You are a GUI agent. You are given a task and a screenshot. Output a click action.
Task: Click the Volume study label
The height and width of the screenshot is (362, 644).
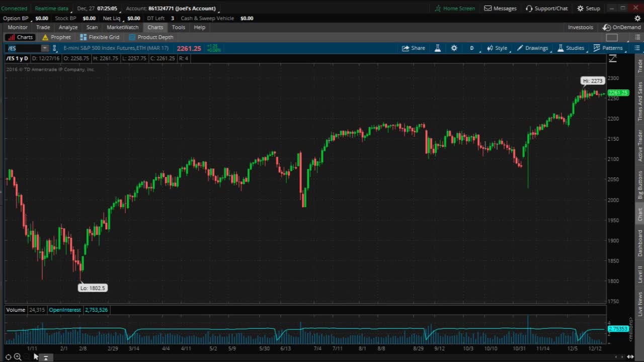coord(16,310)
